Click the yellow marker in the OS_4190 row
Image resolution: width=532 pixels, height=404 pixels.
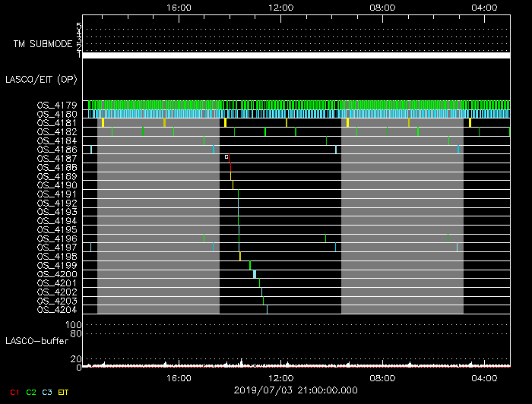pos(233,185)
